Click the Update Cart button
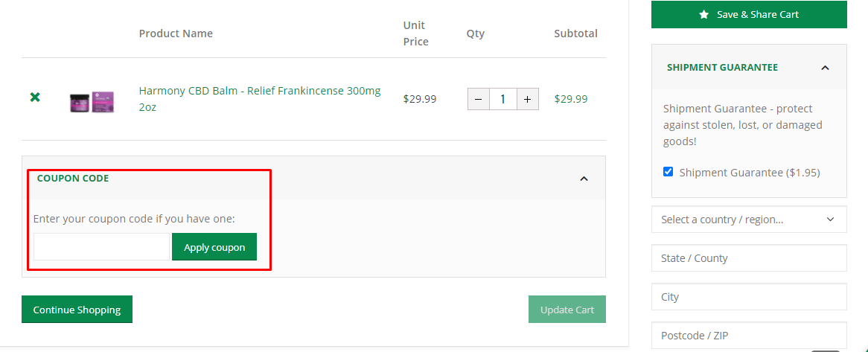The width and height of the screenshot is (868, 352). click(567, 310)
